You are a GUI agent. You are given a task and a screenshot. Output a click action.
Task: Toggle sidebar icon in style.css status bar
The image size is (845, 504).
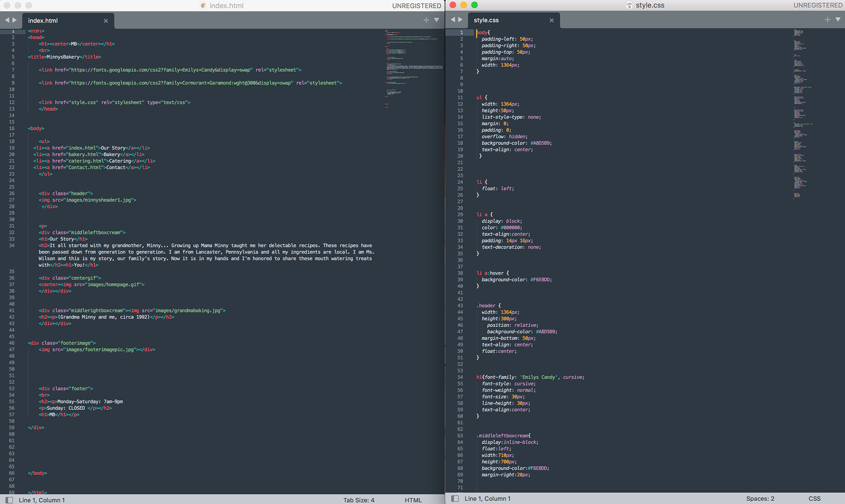[x=456, y=499]
